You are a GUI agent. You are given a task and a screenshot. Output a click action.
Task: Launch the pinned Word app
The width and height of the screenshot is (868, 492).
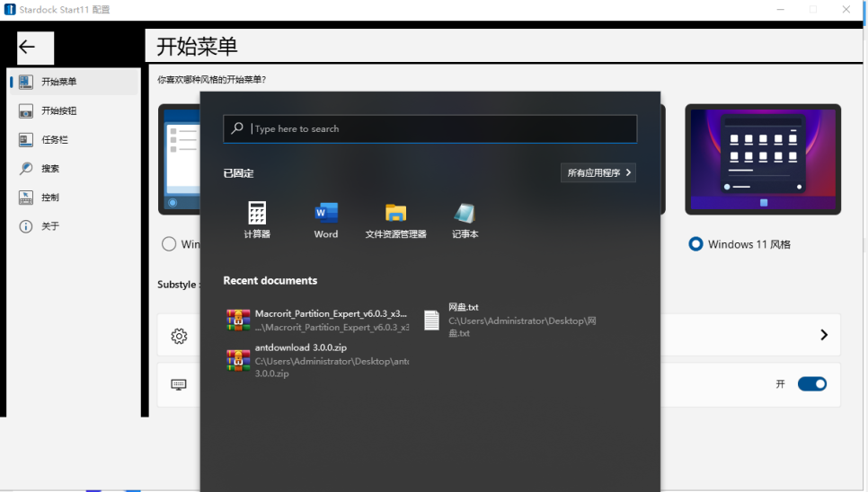tap(326, 219)
